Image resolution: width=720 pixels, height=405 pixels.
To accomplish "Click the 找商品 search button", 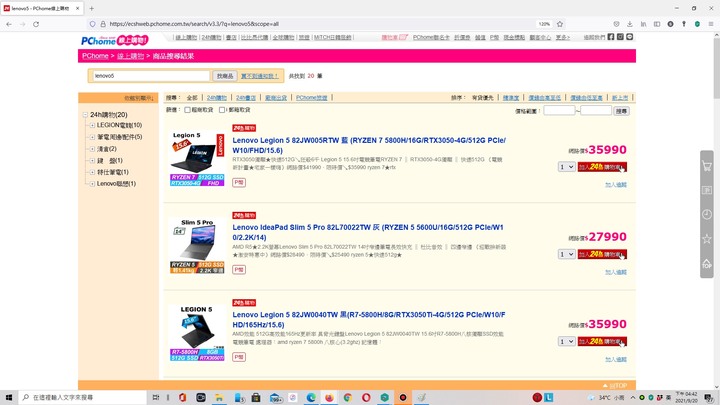I will (x=225, y=76).
